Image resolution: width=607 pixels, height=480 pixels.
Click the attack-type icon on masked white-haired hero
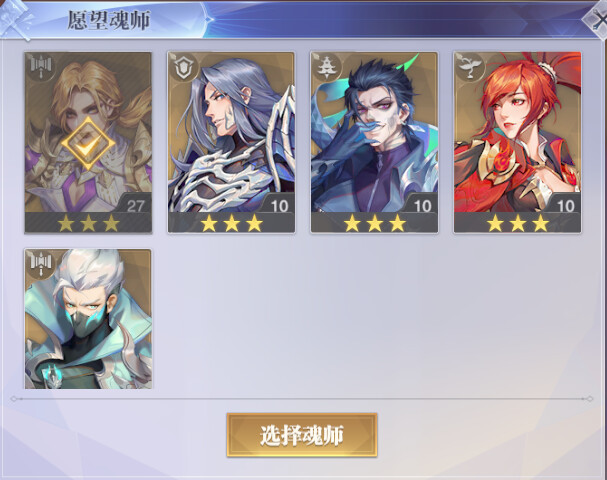[41, 265]
